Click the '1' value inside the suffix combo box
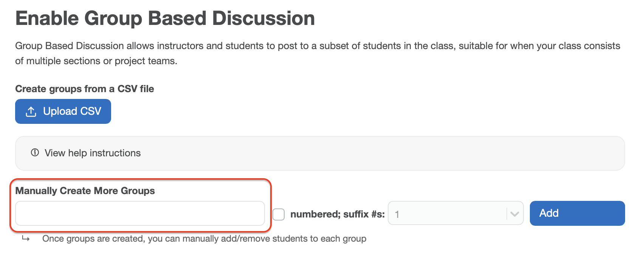 (397, 214)
